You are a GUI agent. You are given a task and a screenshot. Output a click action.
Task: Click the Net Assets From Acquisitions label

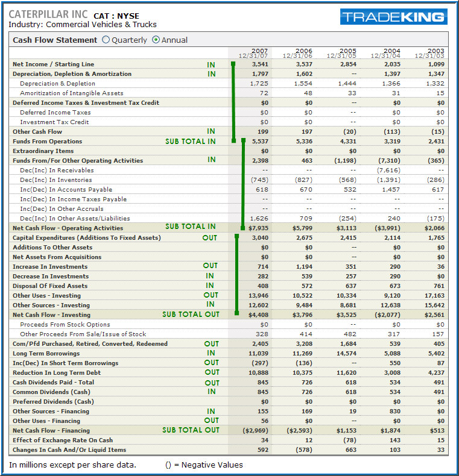click(x=57, y=257)
